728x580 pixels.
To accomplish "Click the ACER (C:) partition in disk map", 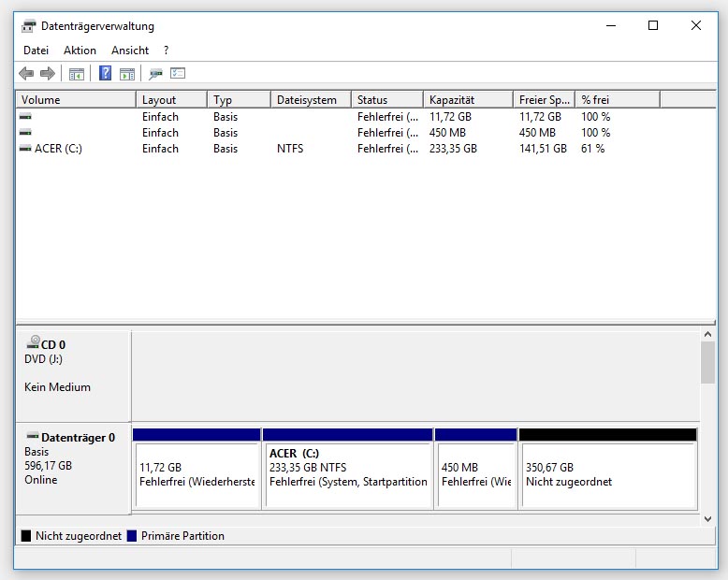I will [347, 474].
